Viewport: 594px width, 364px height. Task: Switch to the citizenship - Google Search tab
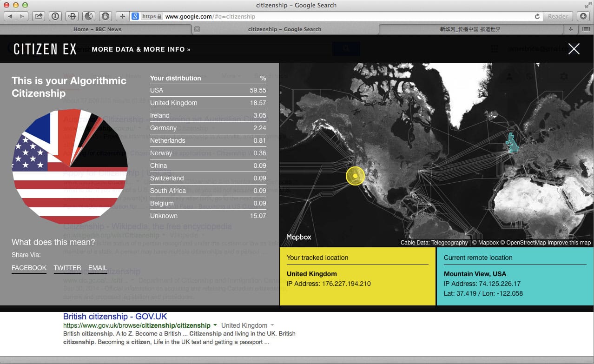coord(284,29)
